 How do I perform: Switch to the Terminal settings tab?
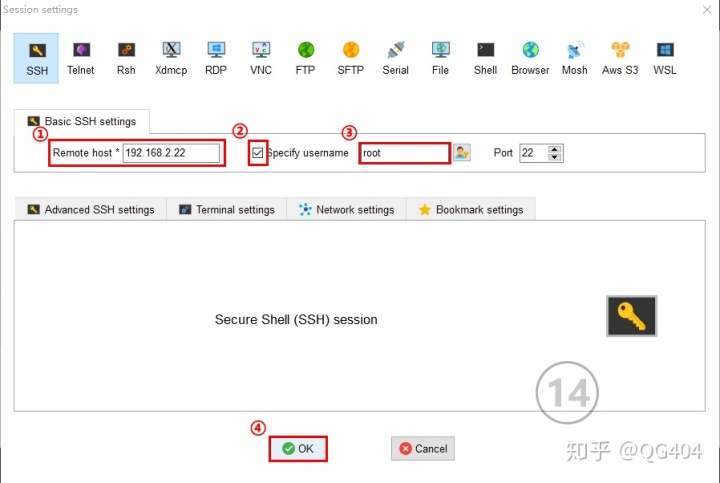[x=227, y=209]
